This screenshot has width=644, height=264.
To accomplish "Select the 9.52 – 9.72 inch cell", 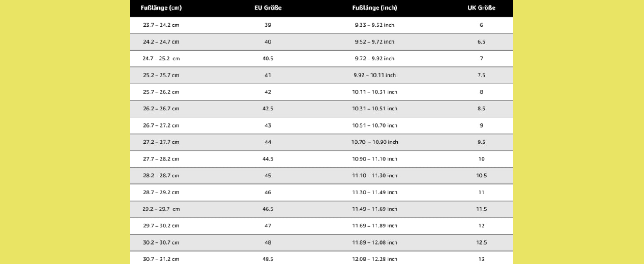I will coord(374,42).
